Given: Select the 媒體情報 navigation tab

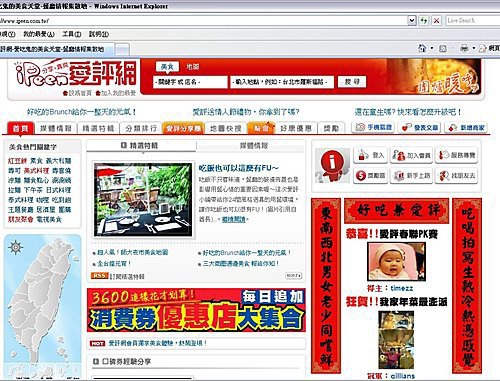Looking at the screenshot, I should click(56, 128).
